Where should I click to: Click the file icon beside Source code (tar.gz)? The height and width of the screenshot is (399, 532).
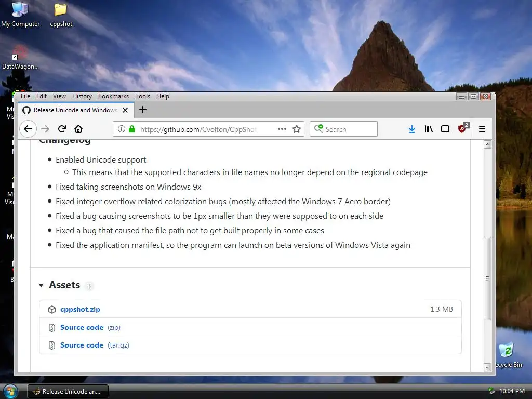(x=52, y=345)
